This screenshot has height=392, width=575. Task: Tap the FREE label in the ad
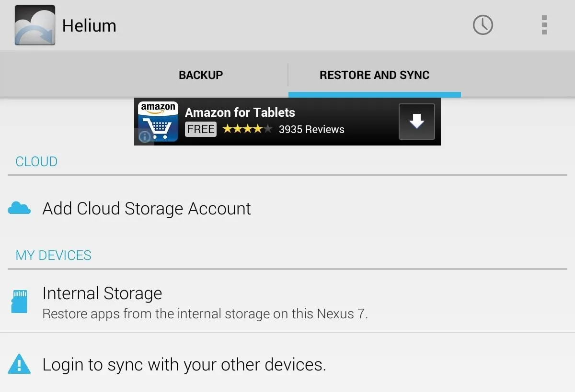201,129
